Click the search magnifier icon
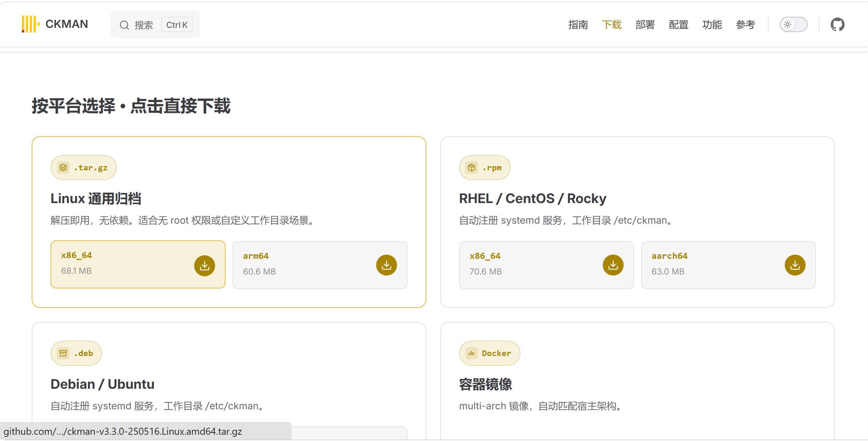The width and height of the screenshot is (868, 441). [124, 25]
